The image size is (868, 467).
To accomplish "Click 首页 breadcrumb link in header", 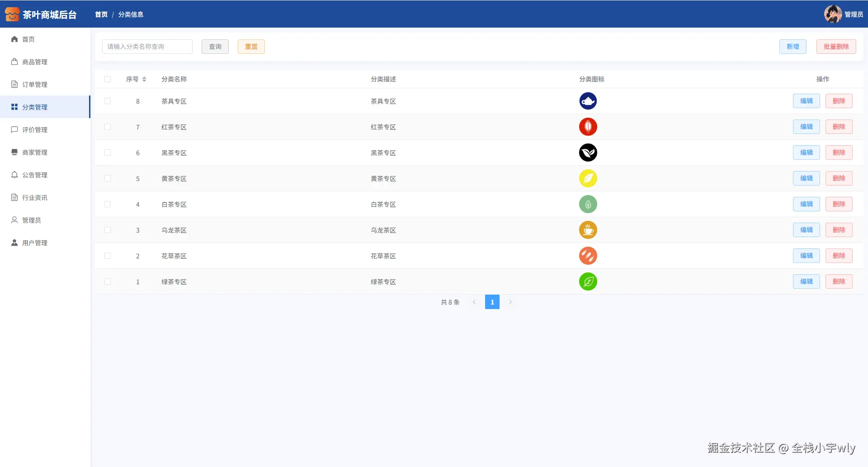I will click(101, 14).
